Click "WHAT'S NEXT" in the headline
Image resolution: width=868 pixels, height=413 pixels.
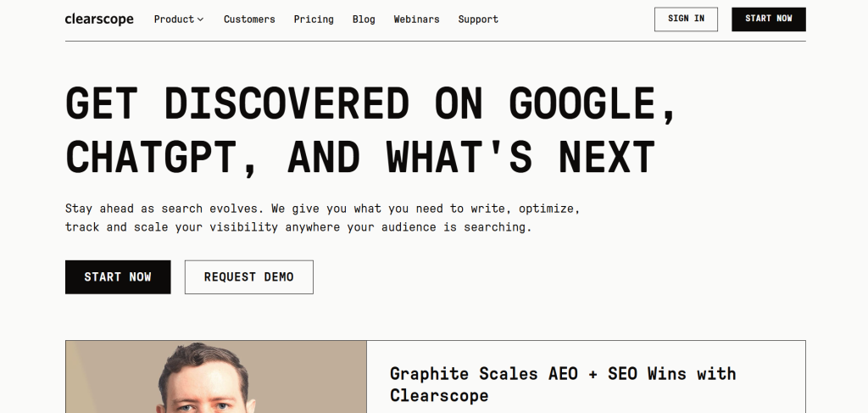(x=520, y=157)
